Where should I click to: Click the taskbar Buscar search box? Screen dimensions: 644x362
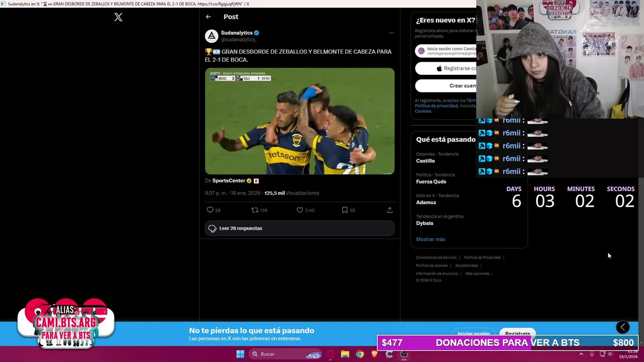click(286, 354)
